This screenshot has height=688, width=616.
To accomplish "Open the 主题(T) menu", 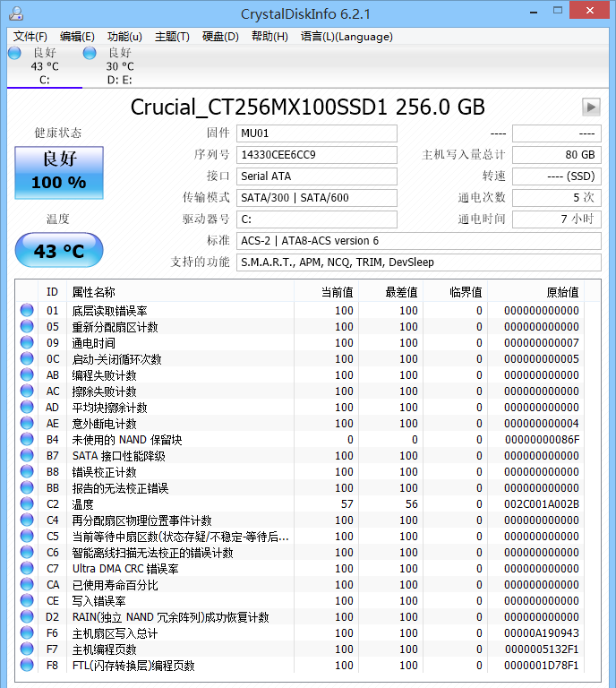I will click(x=172, y=37).
